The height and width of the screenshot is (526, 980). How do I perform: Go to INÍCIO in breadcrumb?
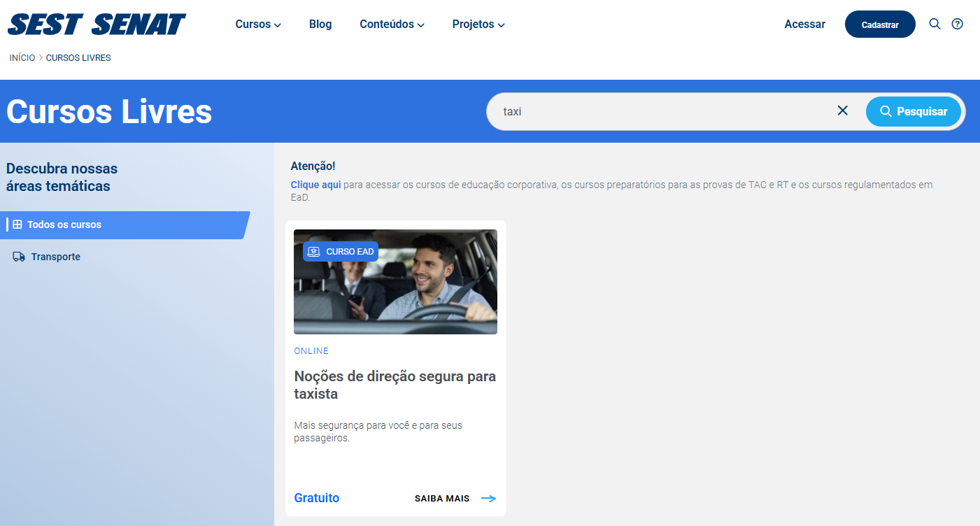(x=22, y=58)
